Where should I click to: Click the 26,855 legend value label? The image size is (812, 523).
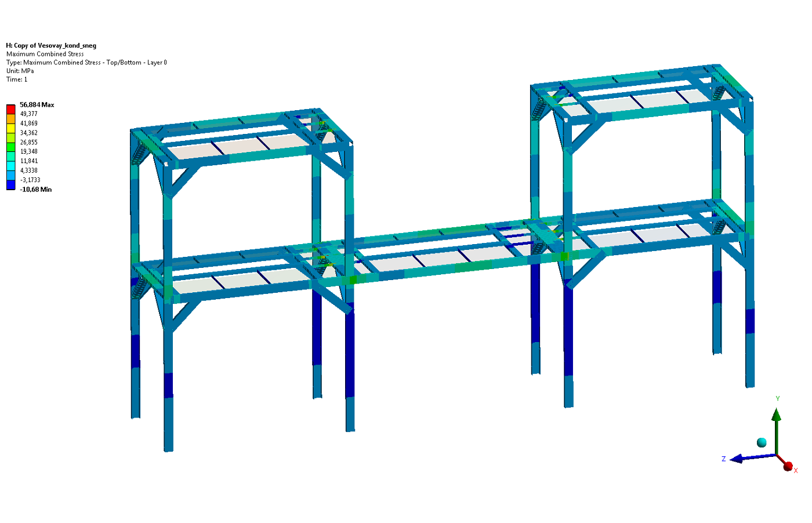(29, 142)
